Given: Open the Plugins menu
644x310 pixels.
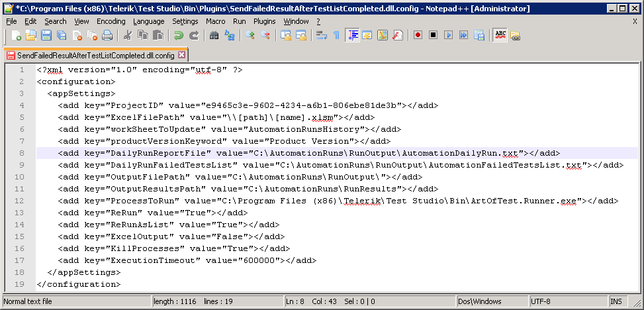Looking at the screenshot, I should 265,21.
